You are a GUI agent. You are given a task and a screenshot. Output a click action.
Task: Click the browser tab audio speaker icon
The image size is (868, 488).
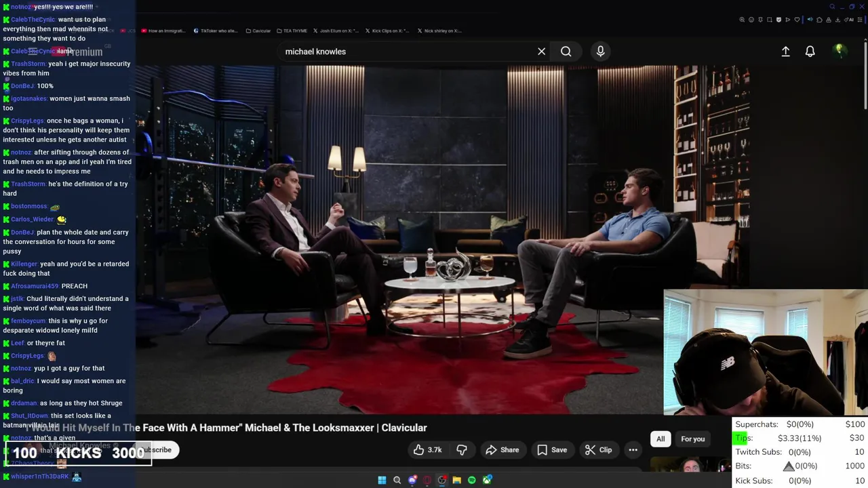(810, 20)
